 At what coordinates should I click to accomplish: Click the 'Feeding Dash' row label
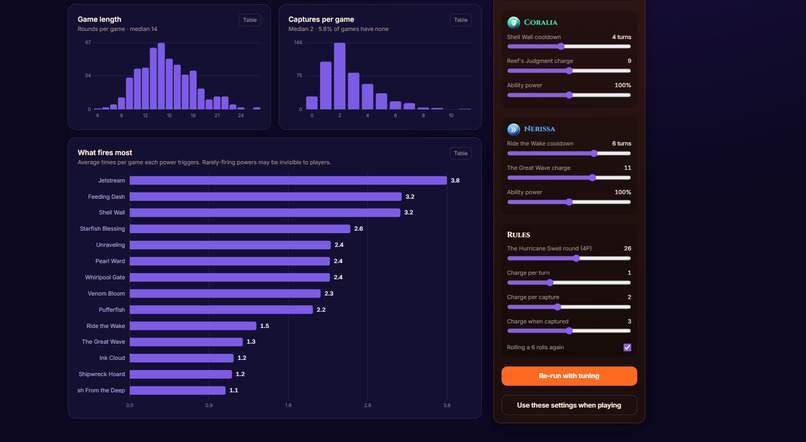tap(106, 196)
